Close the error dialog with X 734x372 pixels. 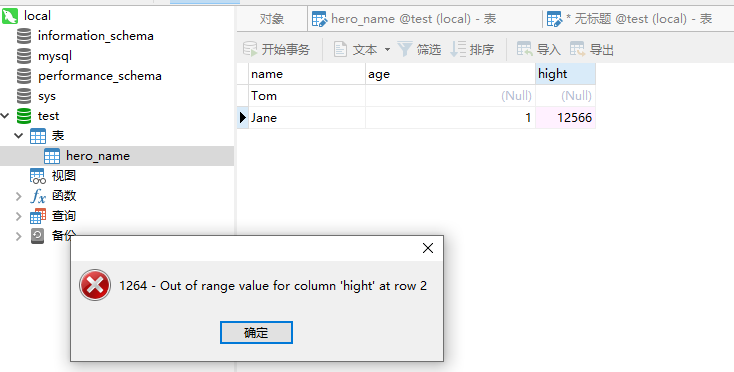point(428,248)
